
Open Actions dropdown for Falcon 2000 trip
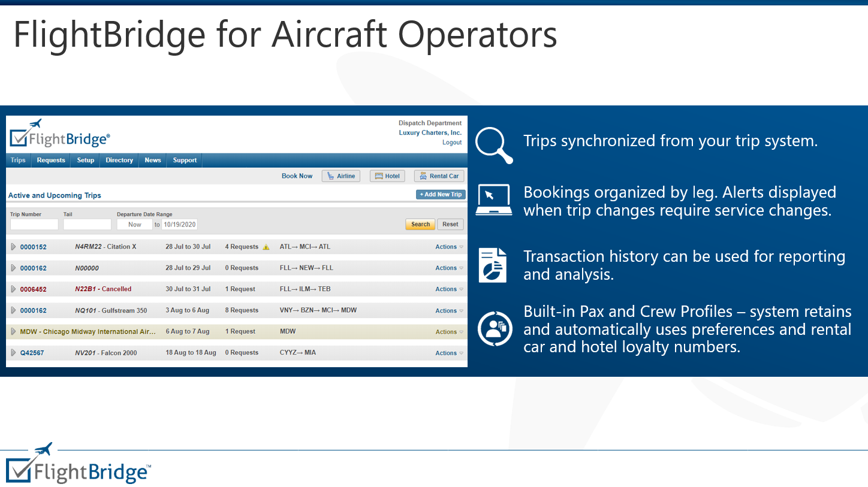click(448, 353)
